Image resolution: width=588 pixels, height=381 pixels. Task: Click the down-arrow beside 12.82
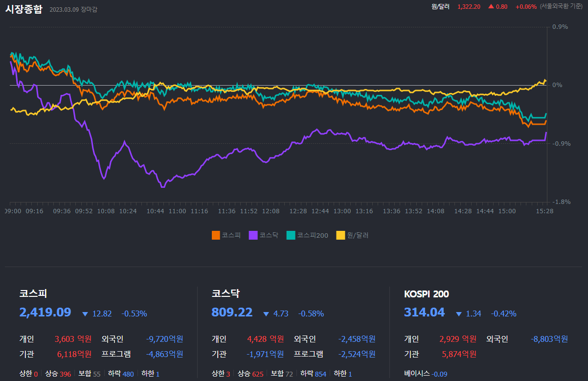(85, 314)
